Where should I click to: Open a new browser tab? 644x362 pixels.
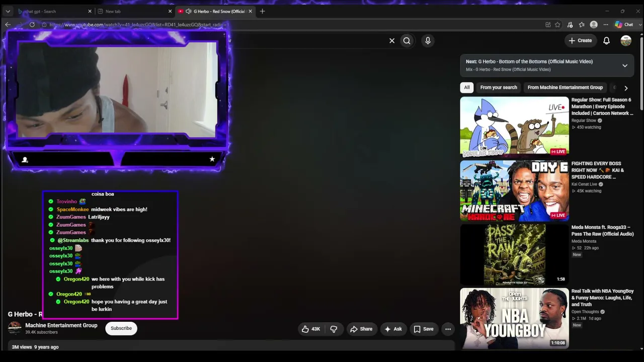[x=262, y=11]
